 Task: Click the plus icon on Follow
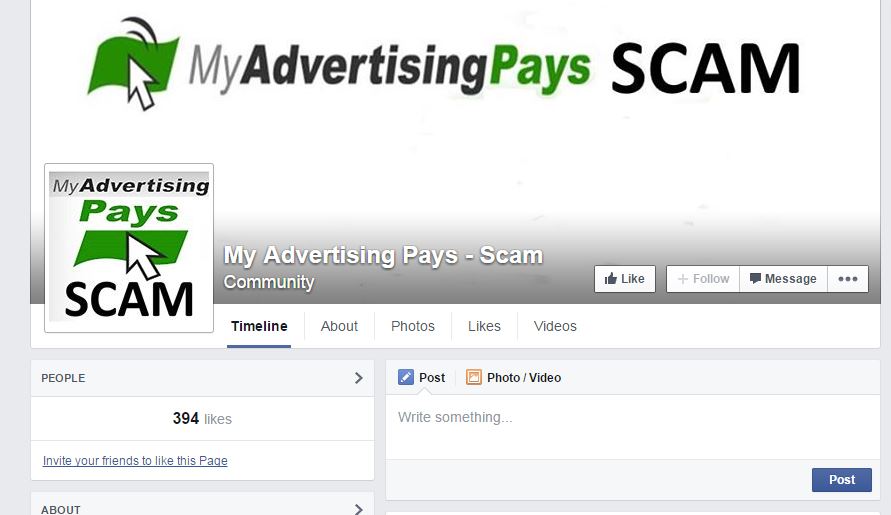[682, 279]
